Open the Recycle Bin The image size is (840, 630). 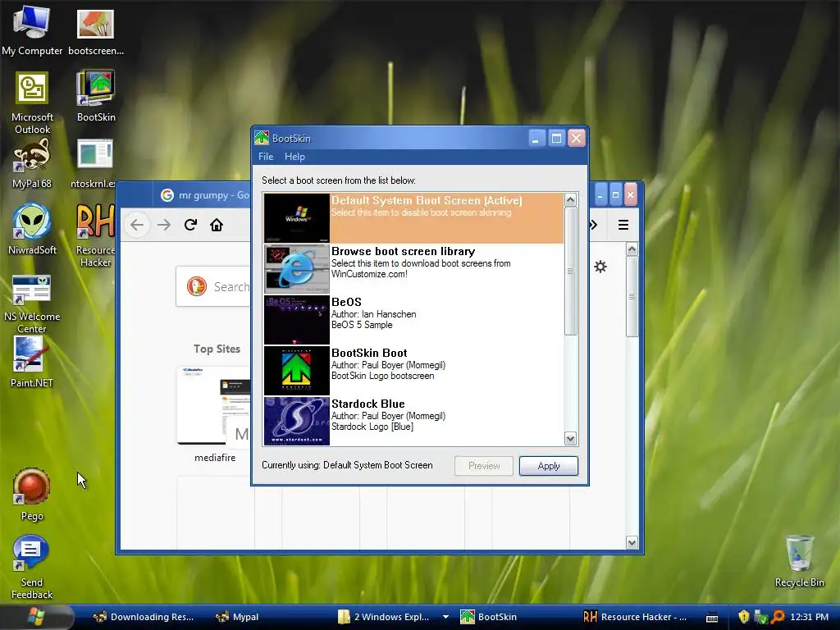pos(799,561)
